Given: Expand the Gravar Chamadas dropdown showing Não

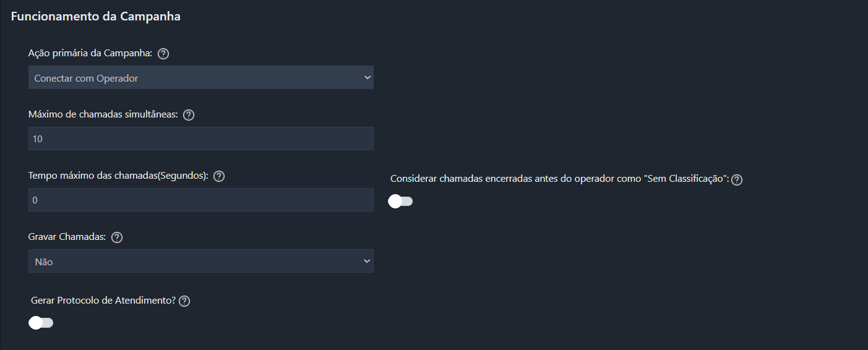Looking at the screenshot, I should pyautogui.click(x=200, y=262).
